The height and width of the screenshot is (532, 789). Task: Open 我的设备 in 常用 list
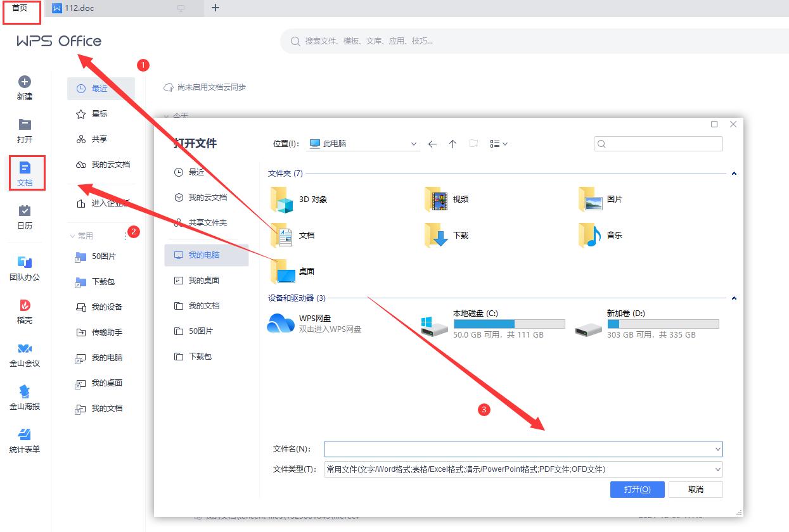point(101,307)
